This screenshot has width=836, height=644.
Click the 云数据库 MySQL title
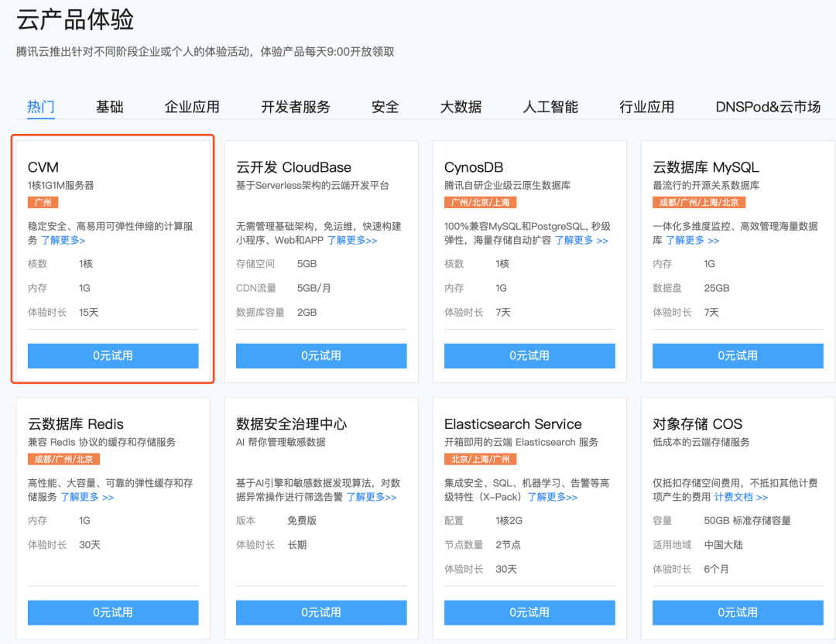[x=706, y=167]
